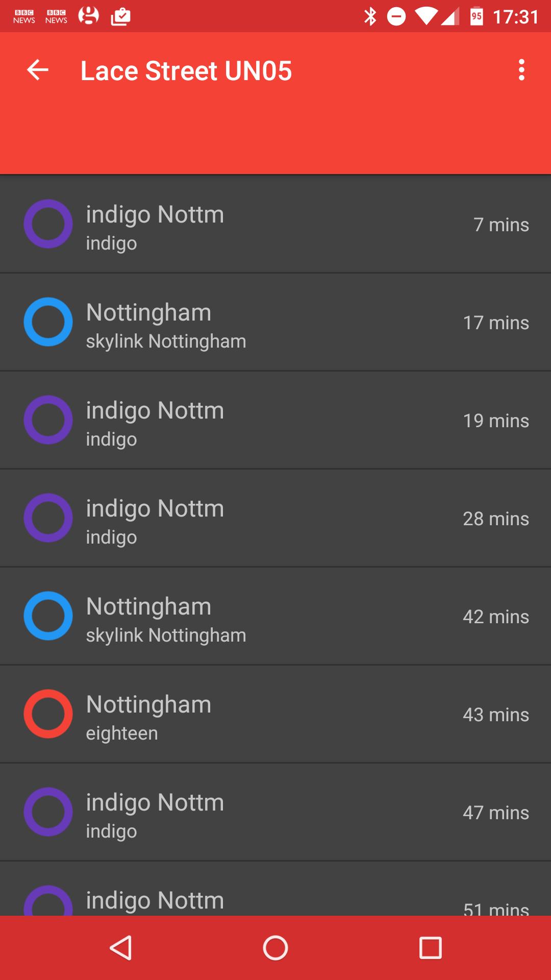Tap purple circle beside 19 mins indigo
Screen dimensions: 551x980
(x=48, y=420)
